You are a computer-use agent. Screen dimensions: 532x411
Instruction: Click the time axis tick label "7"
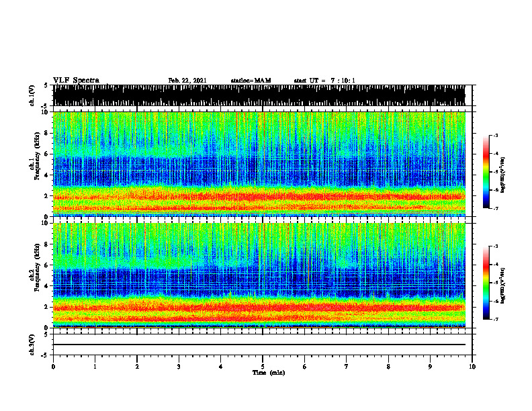coord(347,367)
